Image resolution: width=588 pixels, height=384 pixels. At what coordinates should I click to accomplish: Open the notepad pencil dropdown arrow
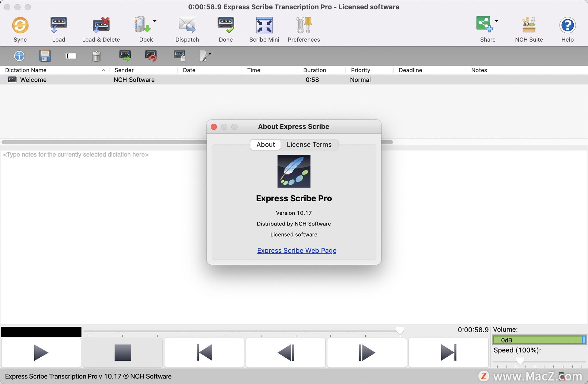210,54
